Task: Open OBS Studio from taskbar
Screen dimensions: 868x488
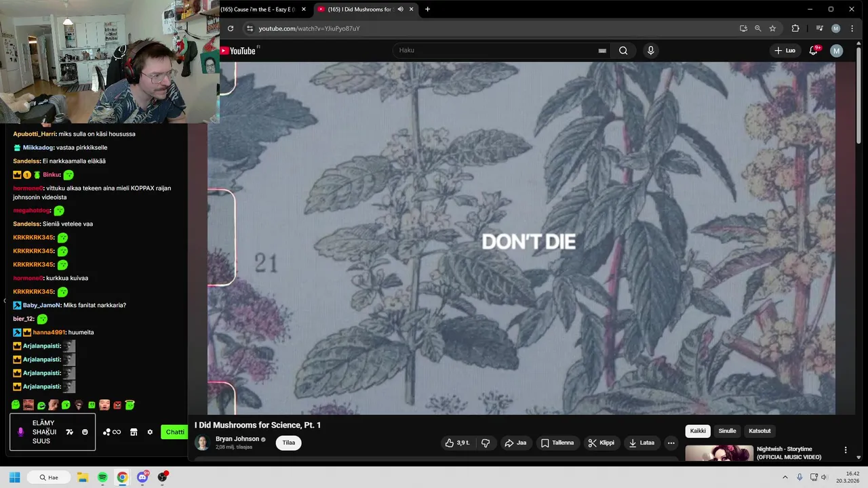Action: (163, 477)
